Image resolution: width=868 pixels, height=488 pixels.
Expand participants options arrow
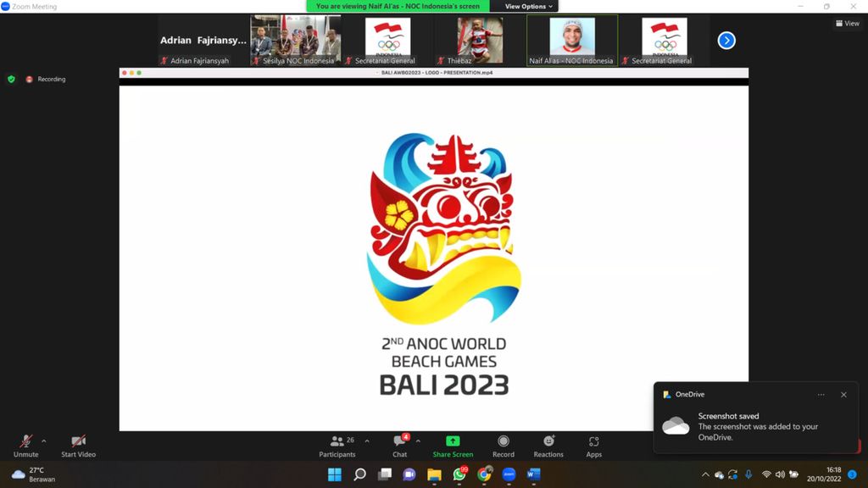tap(367, 441)
